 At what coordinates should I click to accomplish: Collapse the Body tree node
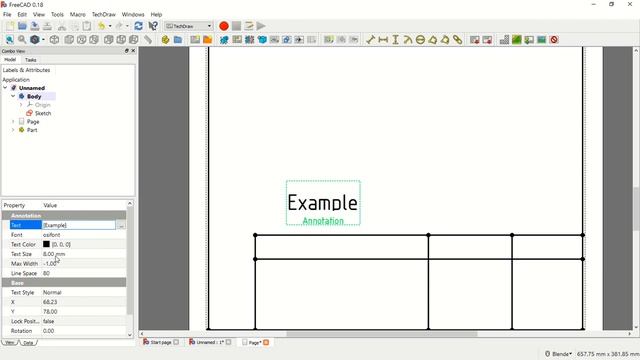click(x=13, y=96)
